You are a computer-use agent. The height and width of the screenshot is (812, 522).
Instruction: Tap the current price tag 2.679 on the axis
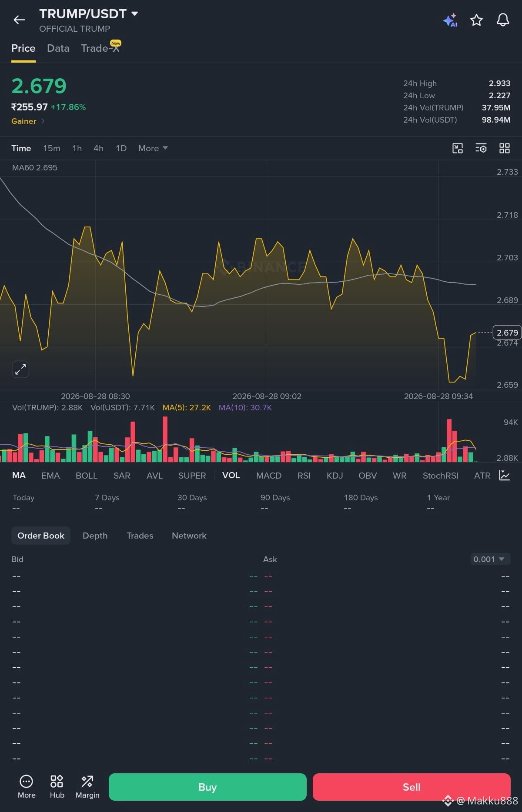pyautogui.click(x=507, y=333)
